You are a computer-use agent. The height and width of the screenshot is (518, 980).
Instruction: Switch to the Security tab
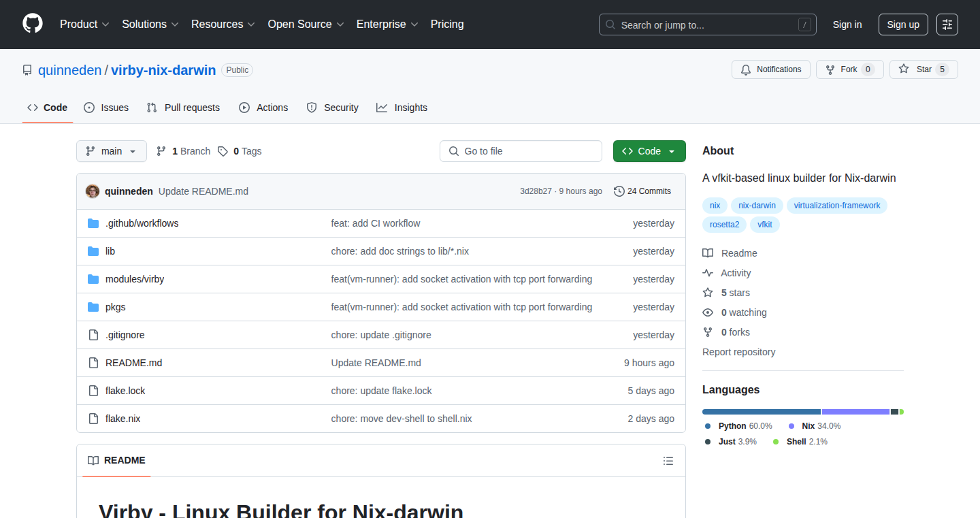[x=333, y=108]
